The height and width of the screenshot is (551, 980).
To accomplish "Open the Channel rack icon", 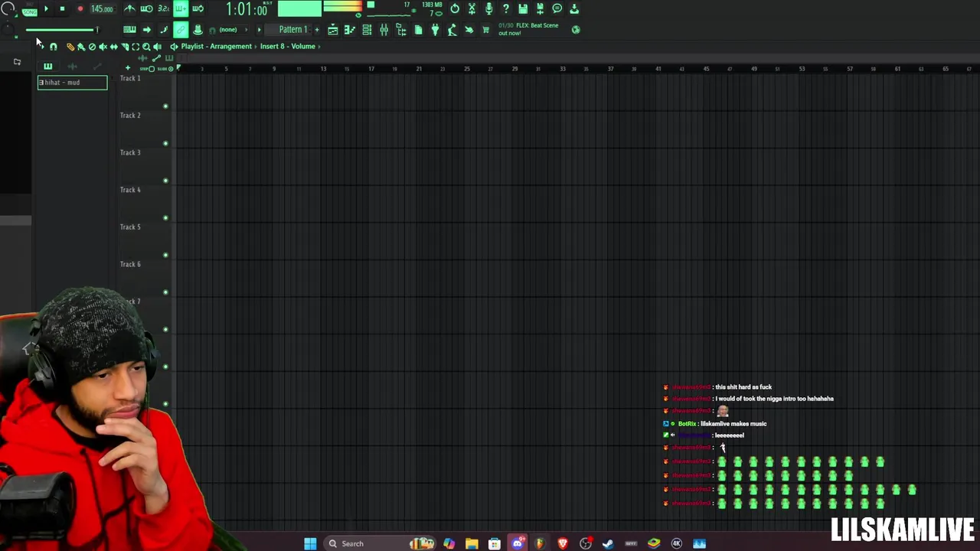I will click(367, 29).
